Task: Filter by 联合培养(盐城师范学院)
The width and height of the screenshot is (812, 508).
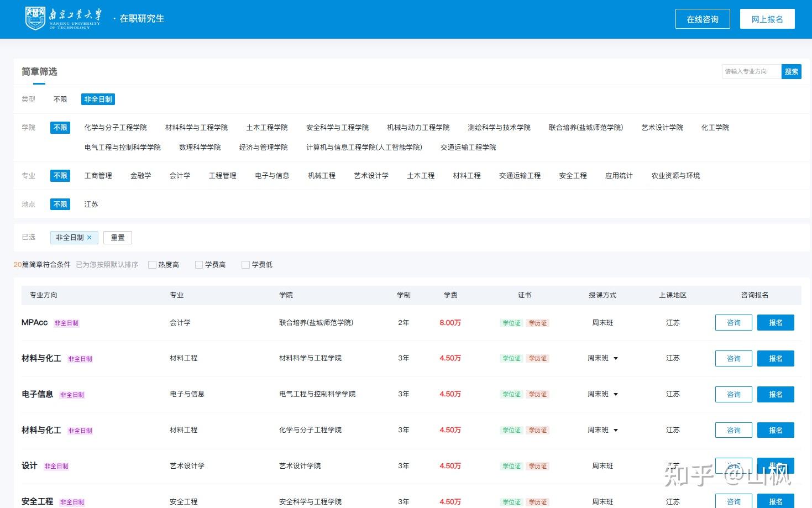Action: [x=586, y=128]
